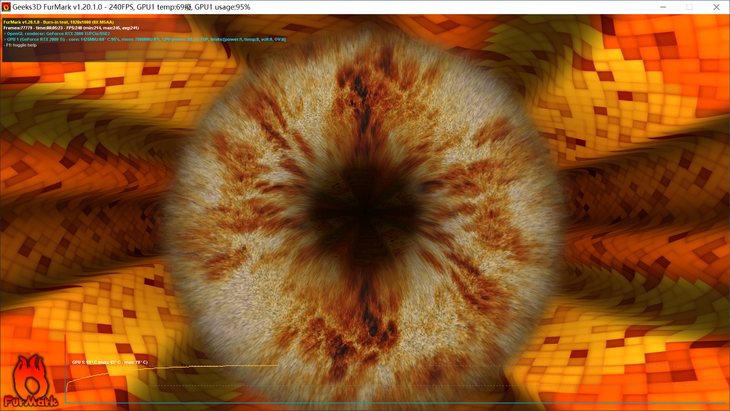Screen dimensions: 730x411
Task: Click the F1: toggle help line
Action: pyautogui.click(x=20, y=45)
